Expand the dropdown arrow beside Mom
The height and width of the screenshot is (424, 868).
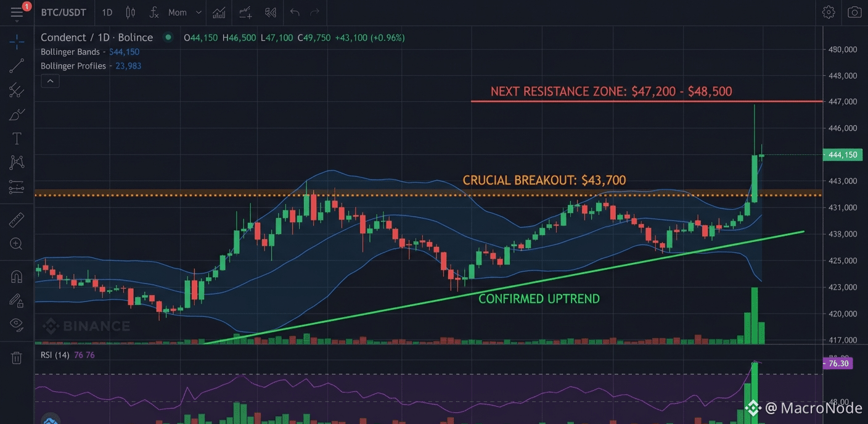pos(198,12)
